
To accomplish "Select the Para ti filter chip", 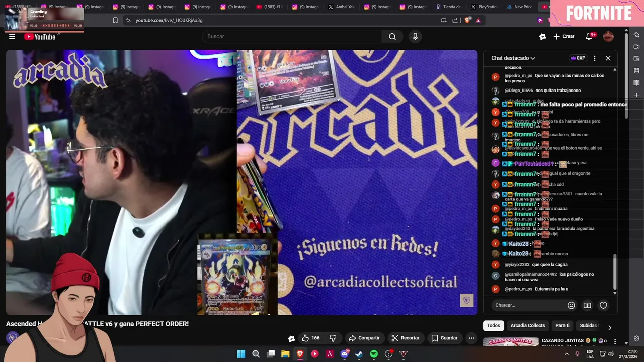I will tap(562, 326).
